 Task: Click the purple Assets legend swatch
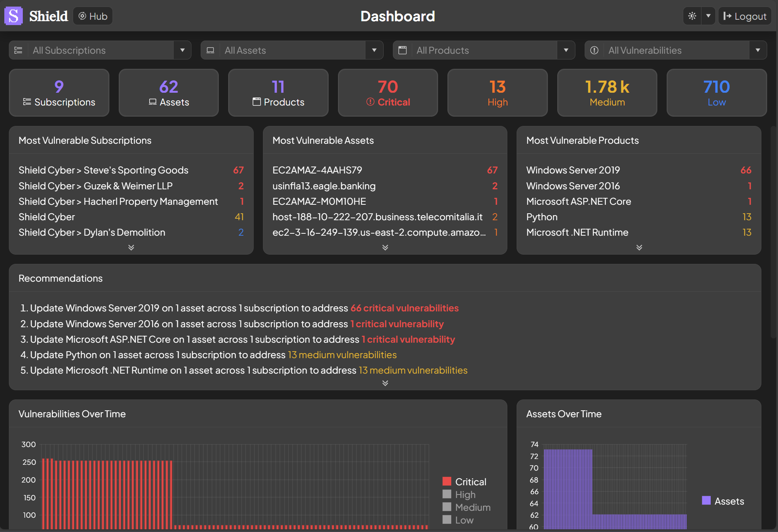(x=706, y=501)
